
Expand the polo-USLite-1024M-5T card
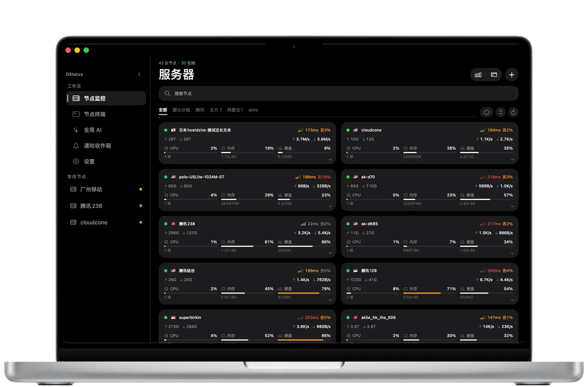330,207
